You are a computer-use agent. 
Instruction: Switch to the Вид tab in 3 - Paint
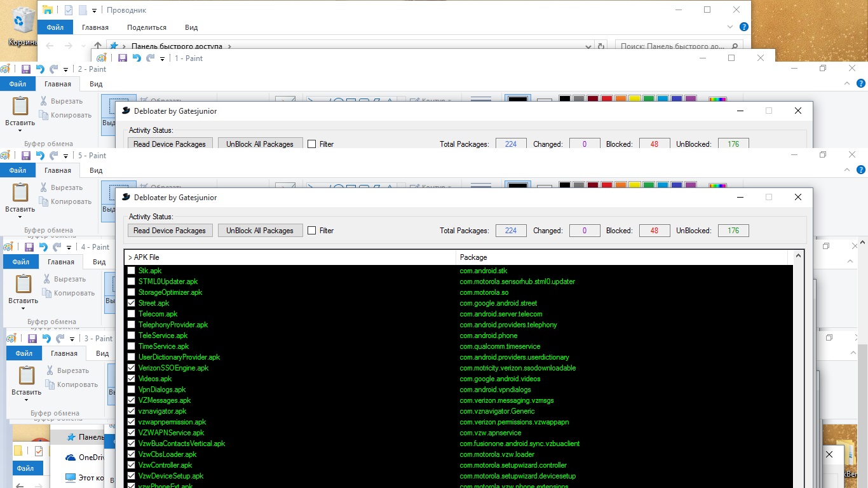[102, 353]
